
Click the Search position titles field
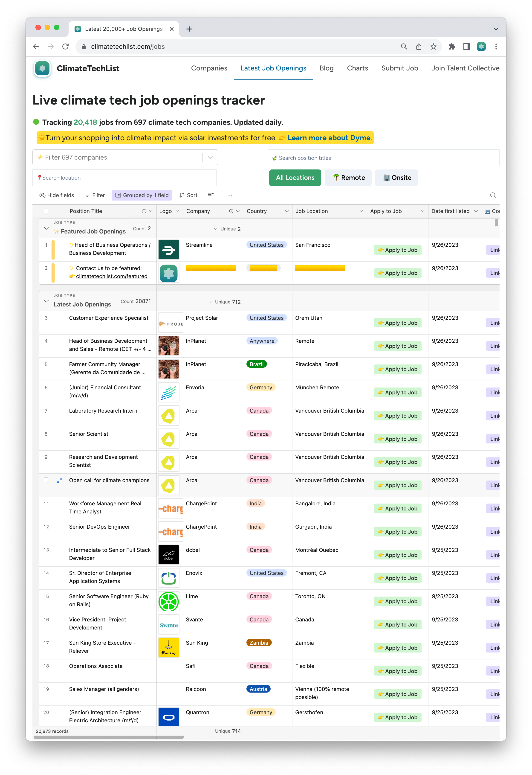[383, 158]
